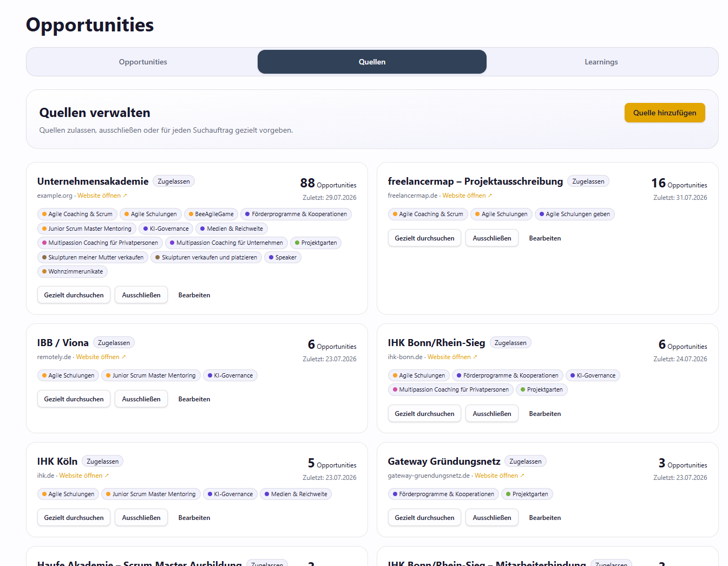Screen dimensions: 728x566
Task: Click Projektgarten tag in Gateway Gründungsnetz card
Action: coord(527,494)
